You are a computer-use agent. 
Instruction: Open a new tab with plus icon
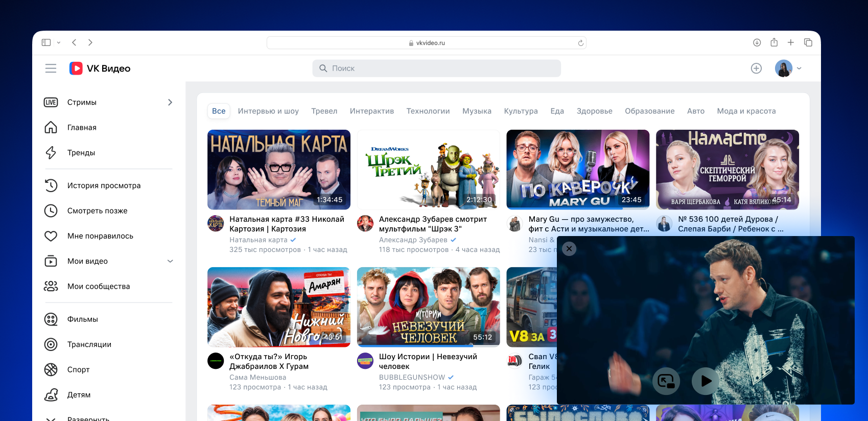pyautogui.click(x=791, y=42)
